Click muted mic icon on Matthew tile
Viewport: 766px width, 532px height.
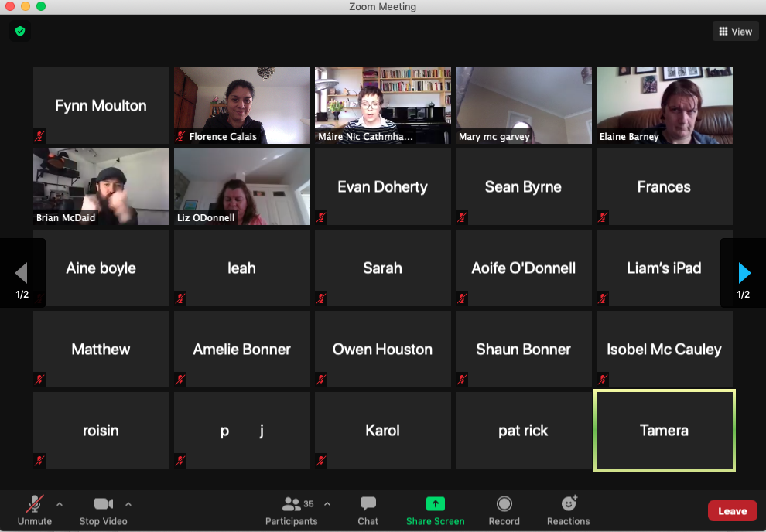pyautogui.click(x=39, y=379)
